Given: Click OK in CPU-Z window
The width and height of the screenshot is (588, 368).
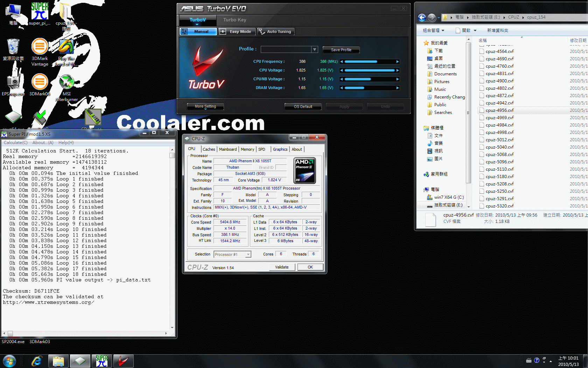Looking at the screenshot, I should point(310,267).
